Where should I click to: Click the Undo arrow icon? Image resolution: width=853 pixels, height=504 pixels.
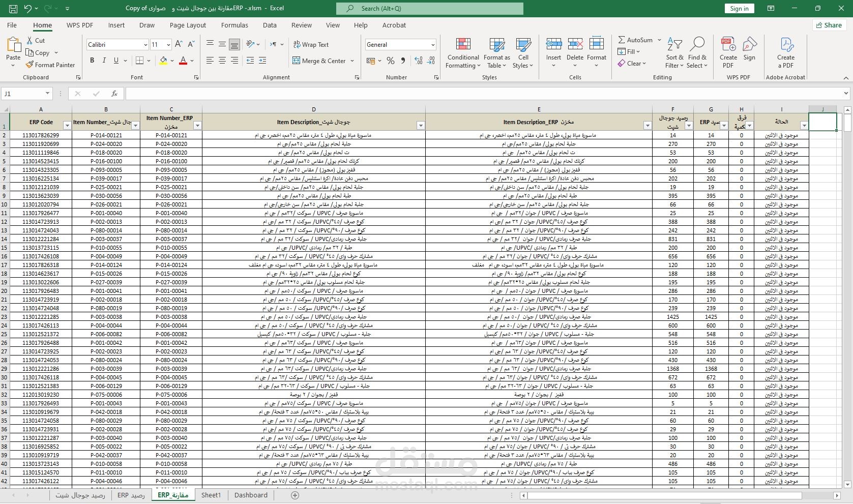coord(28,9)
